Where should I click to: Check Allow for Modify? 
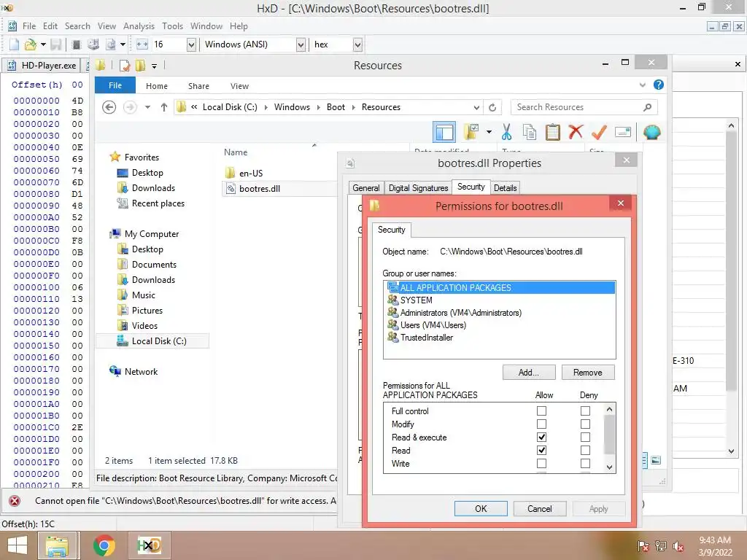pos(542,424)
